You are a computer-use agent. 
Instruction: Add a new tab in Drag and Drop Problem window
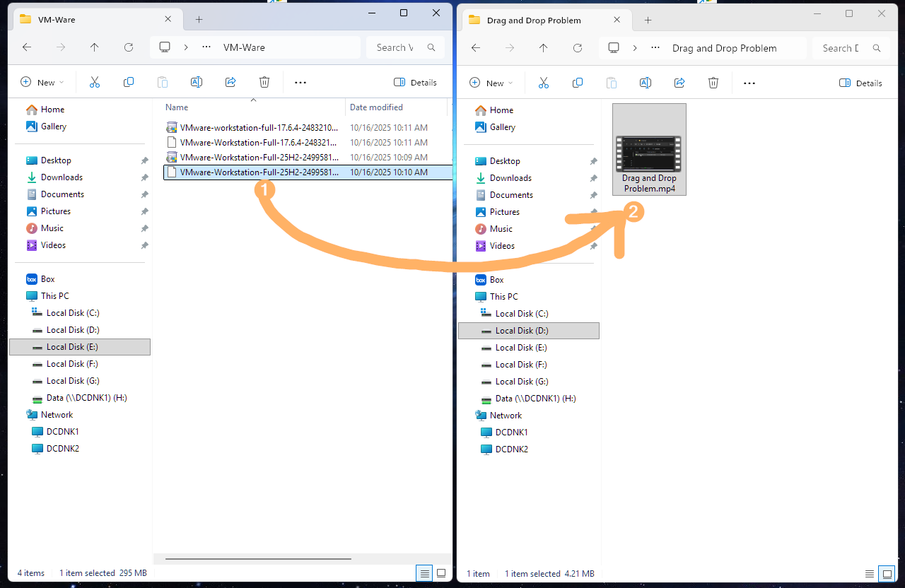point(648,20)
